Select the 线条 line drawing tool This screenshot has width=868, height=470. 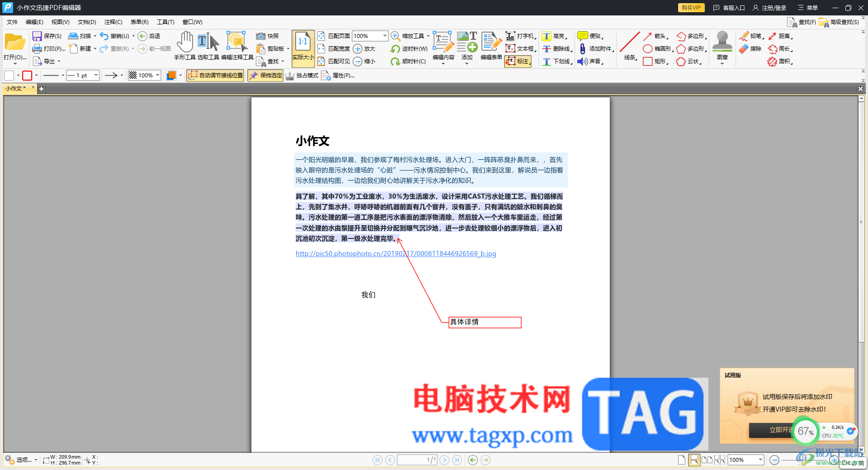[x=630, y=46]
